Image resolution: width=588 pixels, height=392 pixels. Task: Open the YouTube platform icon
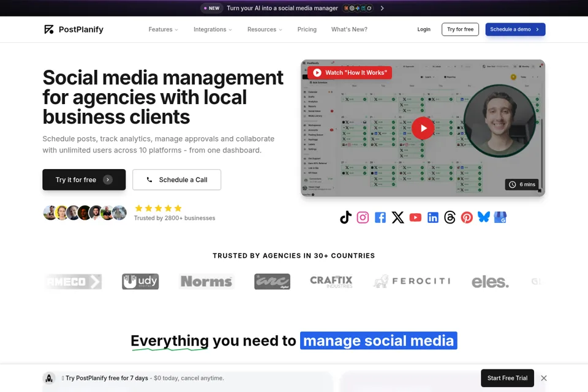click(x=415, y=217)
